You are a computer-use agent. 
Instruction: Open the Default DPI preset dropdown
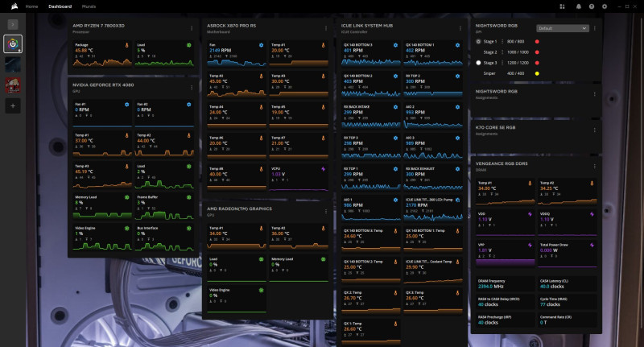pos(562,28)
